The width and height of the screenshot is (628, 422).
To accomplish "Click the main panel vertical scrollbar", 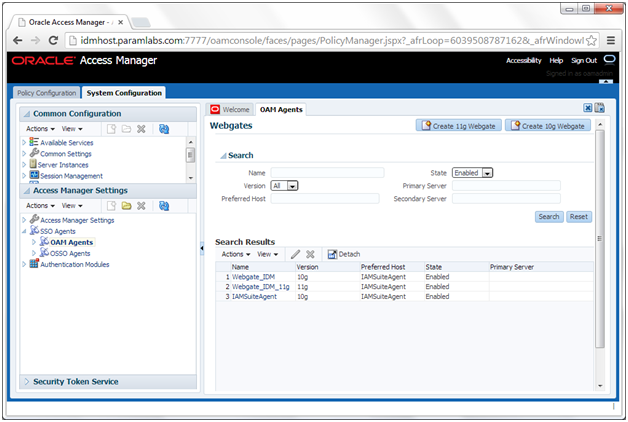I will tap(600, 238).
